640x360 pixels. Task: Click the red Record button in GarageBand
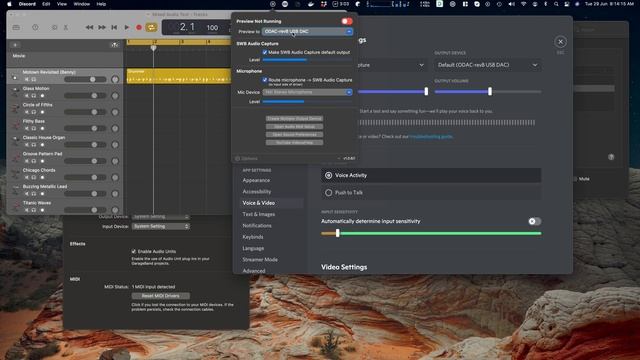point(139,27)
